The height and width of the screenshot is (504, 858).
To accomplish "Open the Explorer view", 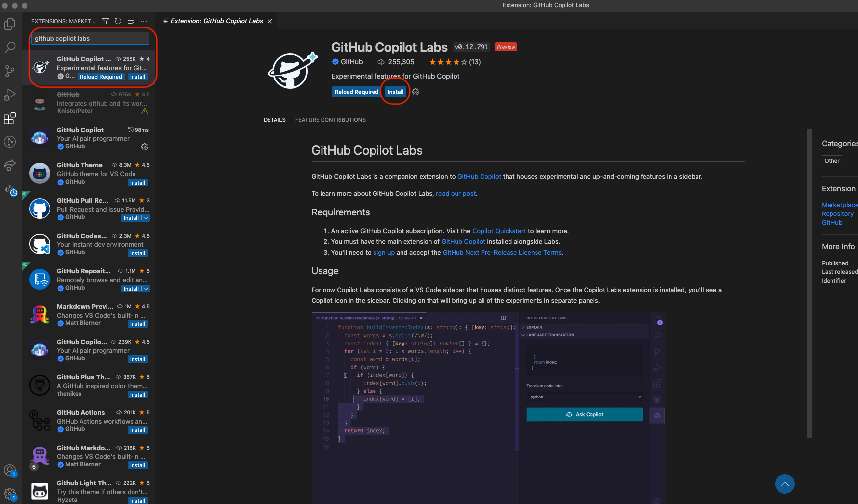I will pos(9,24).
